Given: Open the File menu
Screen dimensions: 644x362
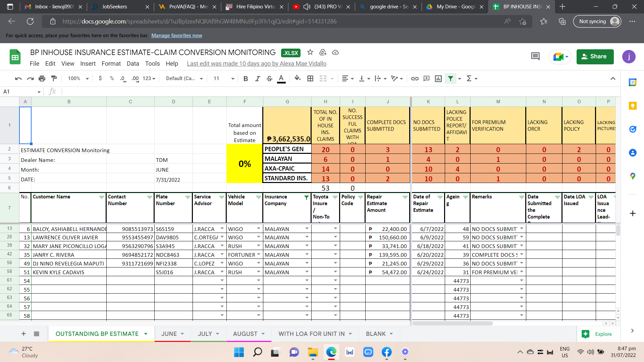Looking at the screenshot, I should [x=34, y=64].
